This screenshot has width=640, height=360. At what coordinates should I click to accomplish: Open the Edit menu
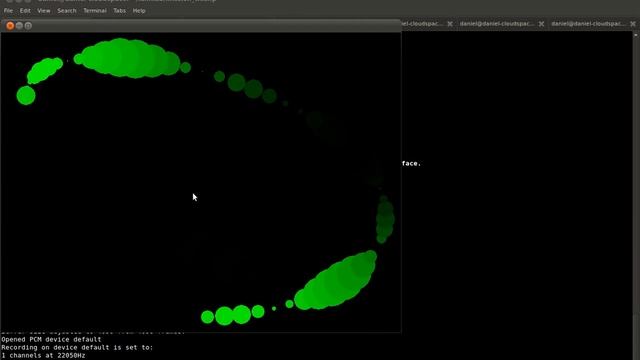[x=25, y=11]
